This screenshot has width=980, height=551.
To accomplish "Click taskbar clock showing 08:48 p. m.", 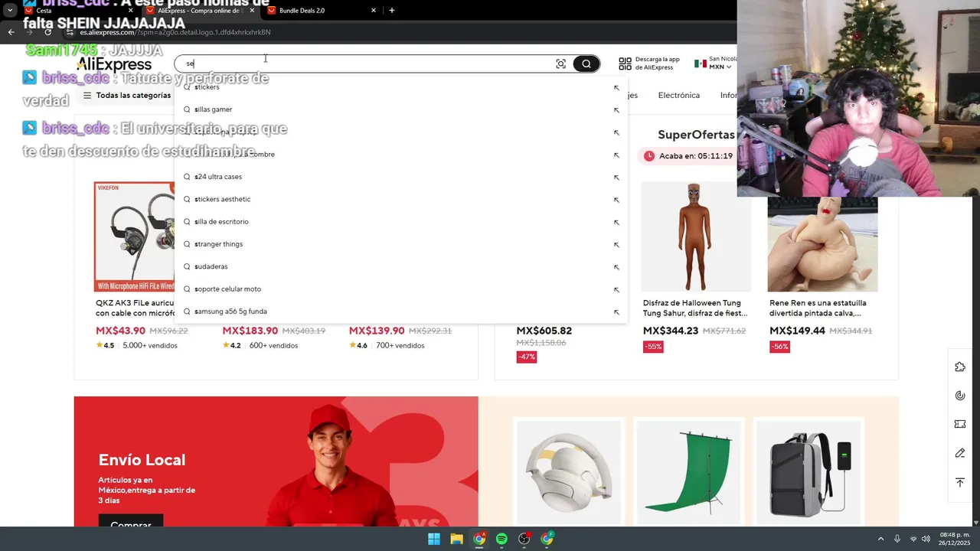I will pyautogui.click(x=953, y=539).
